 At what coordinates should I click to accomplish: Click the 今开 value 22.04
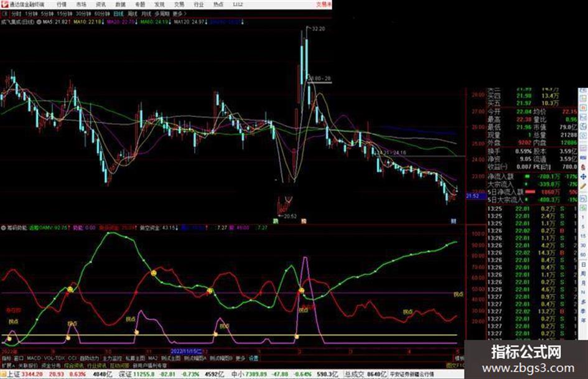523,112
